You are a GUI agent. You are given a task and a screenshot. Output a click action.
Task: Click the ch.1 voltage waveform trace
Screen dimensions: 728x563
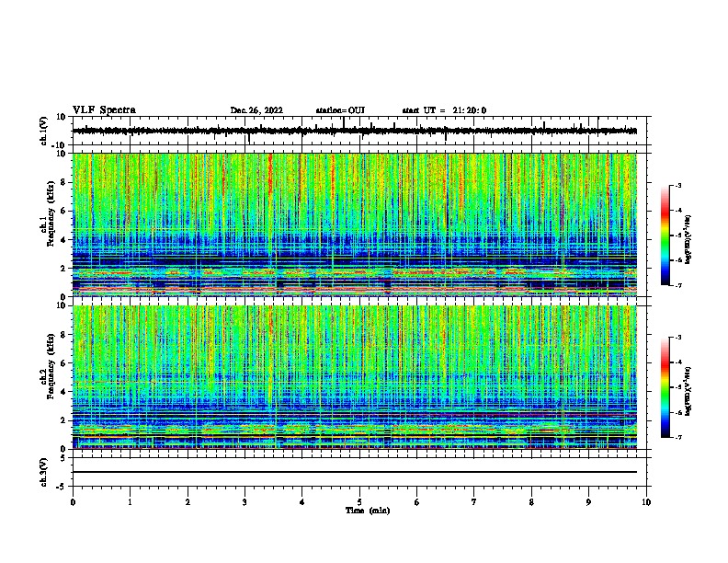coord(355,131)
